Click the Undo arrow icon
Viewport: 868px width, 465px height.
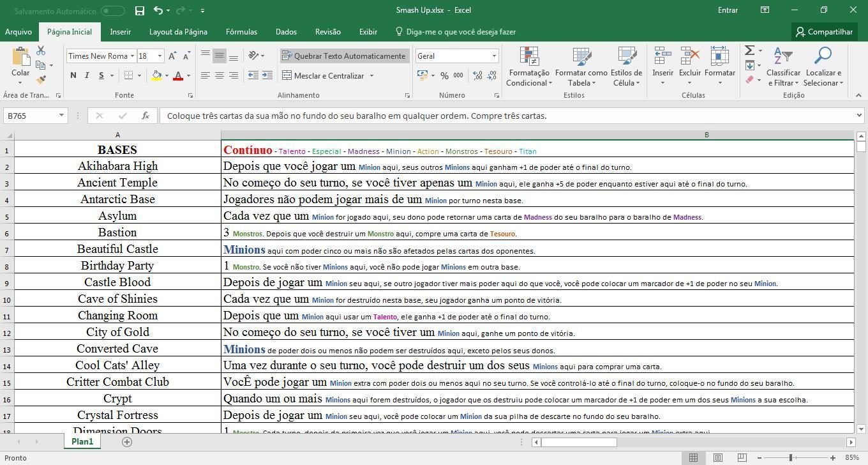[158, 10]
